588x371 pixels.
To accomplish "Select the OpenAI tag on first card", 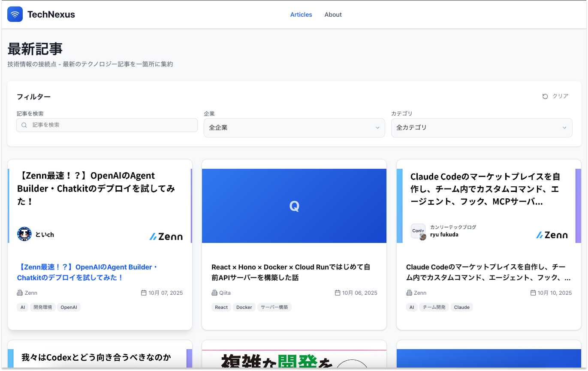I will point(69,307).
